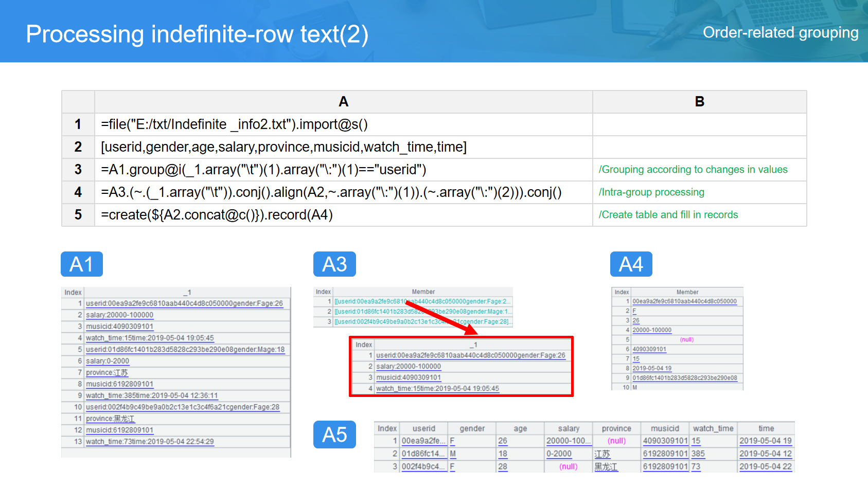
Task: Click the cell with the userid,gender,age field list
Action: 343,147
